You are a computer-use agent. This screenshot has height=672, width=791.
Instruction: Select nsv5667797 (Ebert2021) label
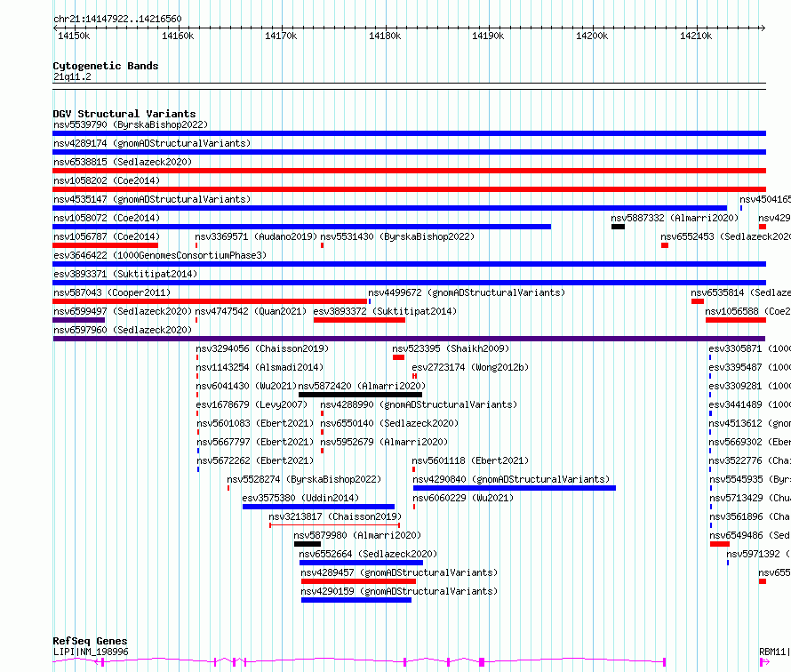click(255, 442)
